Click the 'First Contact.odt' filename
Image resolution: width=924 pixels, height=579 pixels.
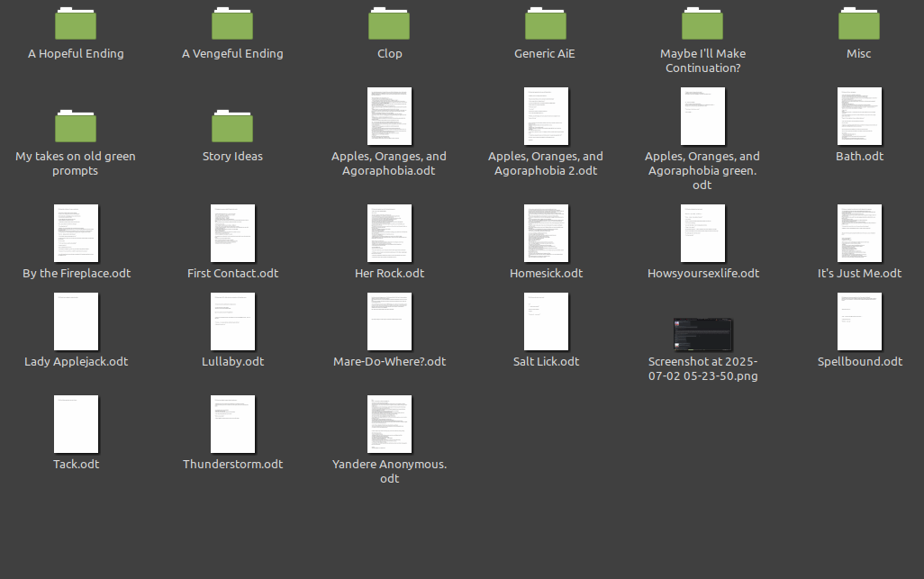click(232, 274)
